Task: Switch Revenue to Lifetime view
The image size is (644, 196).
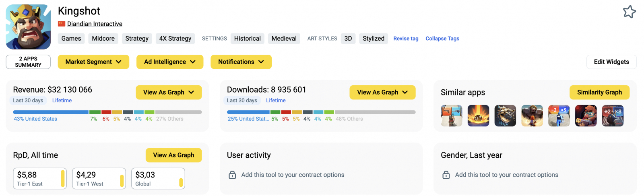Action: [x=62, y=101]
